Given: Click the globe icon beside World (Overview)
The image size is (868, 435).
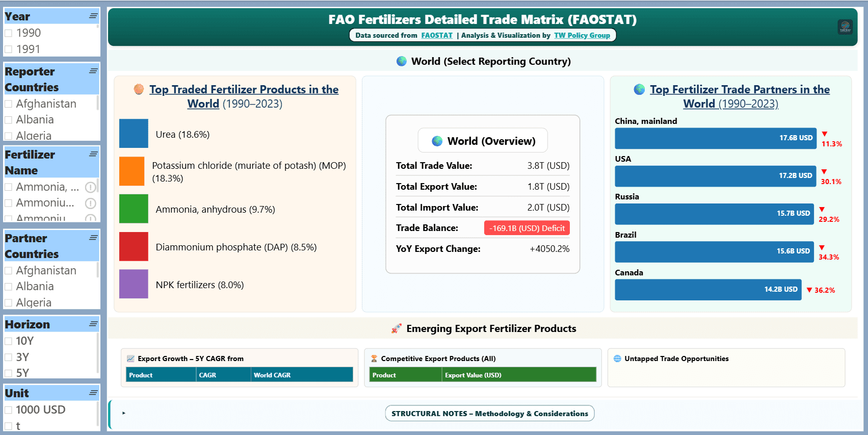Looking at the screenshot, I should [437, 141].
